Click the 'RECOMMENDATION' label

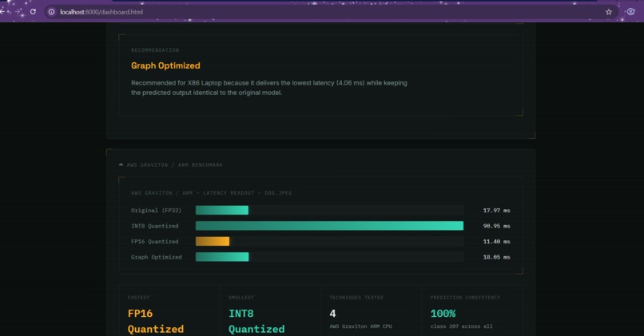pyautogui.click(x=155, y=50)
